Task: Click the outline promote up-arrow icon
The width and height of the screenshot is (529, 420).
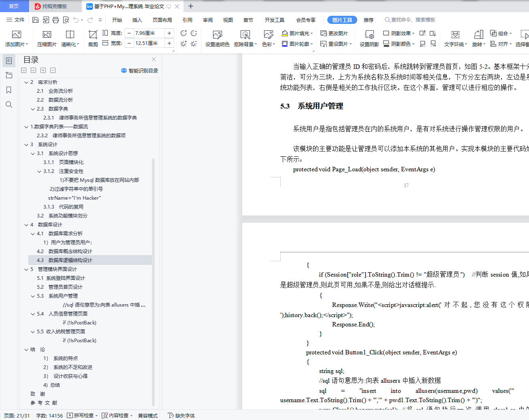Action: 34,70
